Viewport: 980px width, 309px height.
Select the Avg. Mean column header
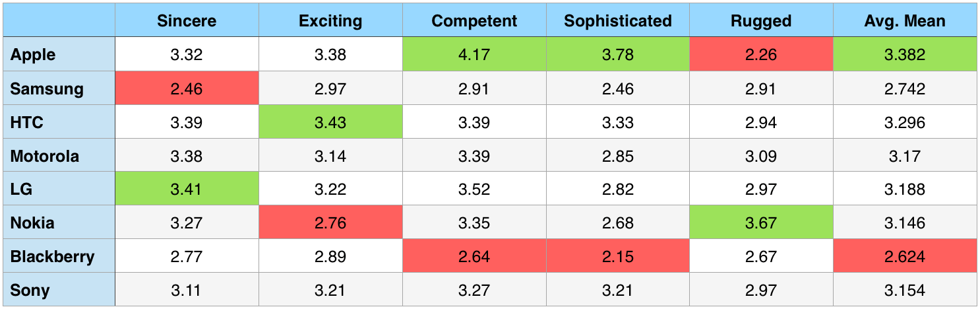[905, 21]
